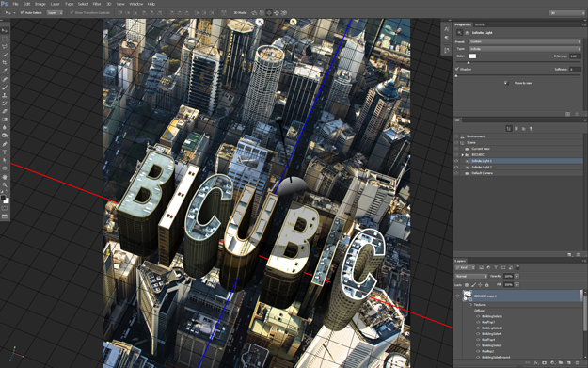Select the Crop tool
588x368 pixels.
coord(5,63)
